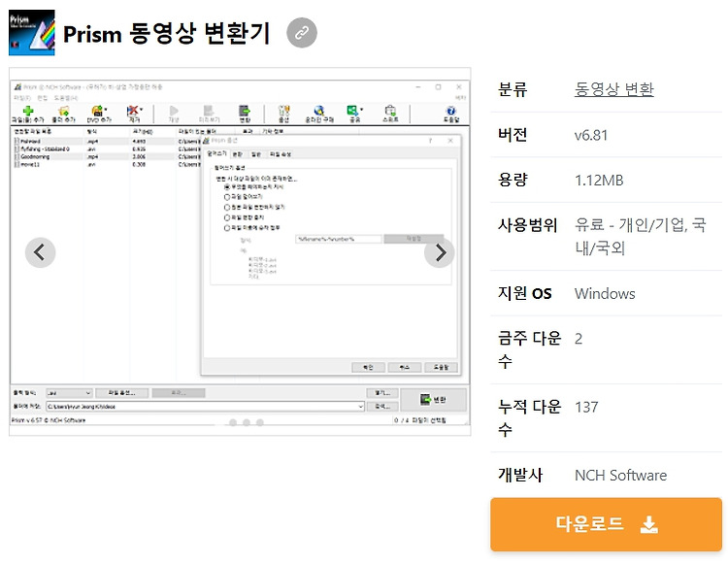This screenshot has height=563, width=728.
Task: Open the DVD add dropdown arrow in the screenshot
Action: pyautogui.click(x=106, y=110)
